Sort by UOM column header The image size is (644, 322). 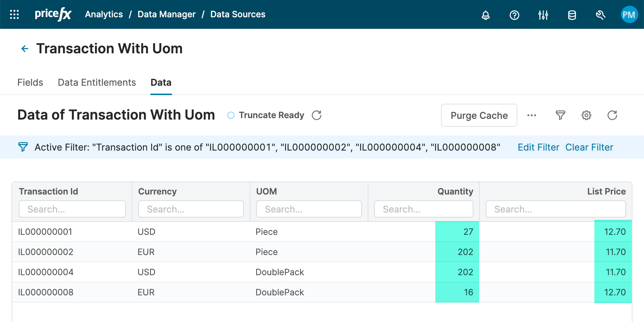(x=267, y=191)
